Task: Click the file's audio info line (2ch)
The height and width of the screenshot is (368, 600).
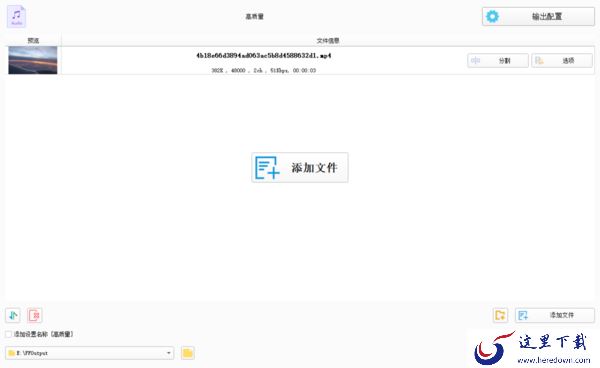Action: click(264, 70)
